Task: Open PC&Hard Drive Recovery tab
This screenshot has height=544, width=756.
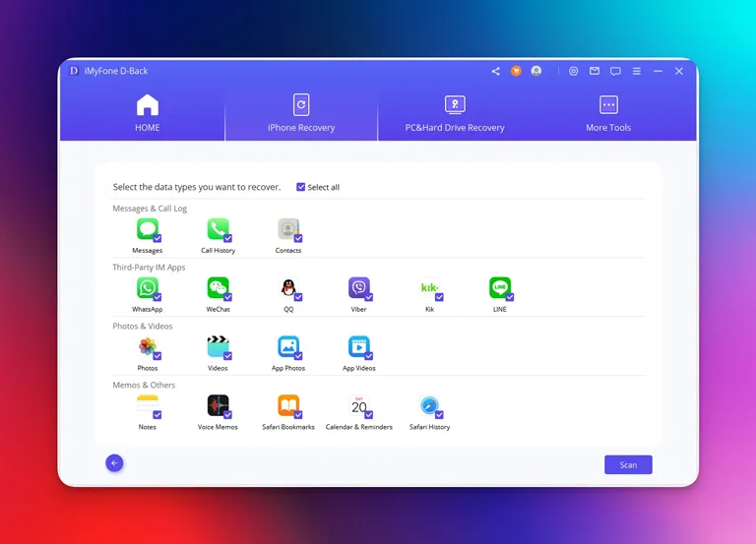Action: pyautogui.click(x=455, y=113)
